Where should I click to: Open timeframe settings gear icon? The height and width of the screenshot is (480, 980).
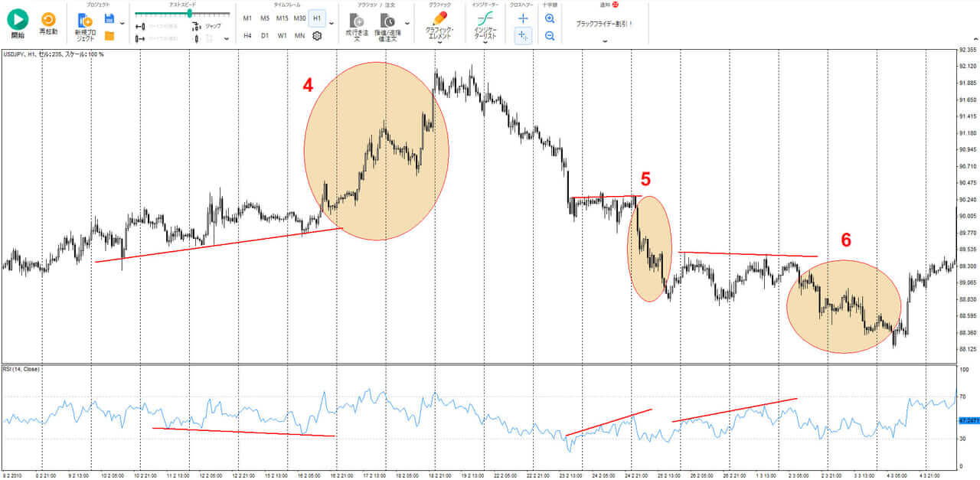pyautogui.click(x=317, y=35)
